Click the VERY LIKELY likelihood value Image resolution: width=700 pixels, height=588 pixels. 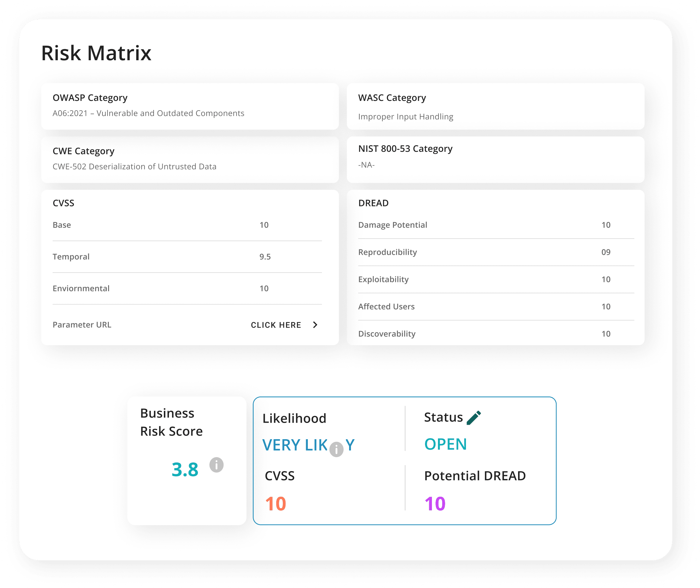(308, 445)
